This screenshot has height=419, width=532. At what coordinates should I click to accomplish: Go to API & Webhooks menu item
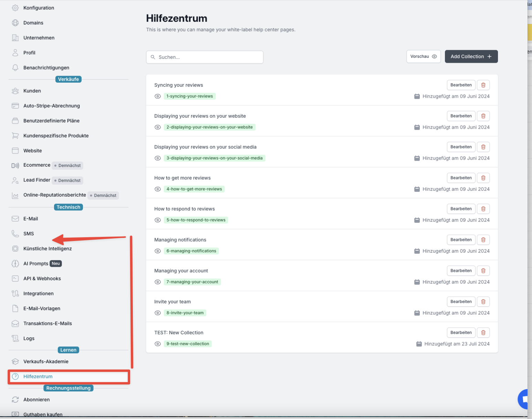point(42,279)
